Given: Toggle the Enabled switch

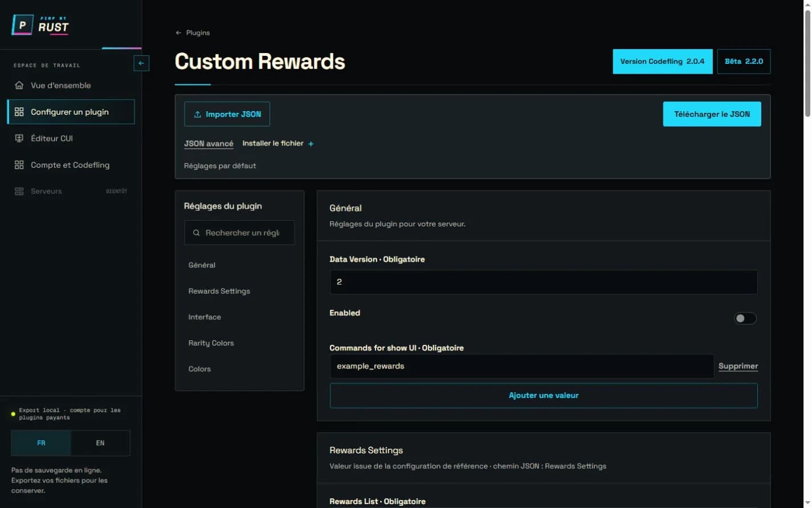Looking at the screenshot, I should click(x=745, y=319).
